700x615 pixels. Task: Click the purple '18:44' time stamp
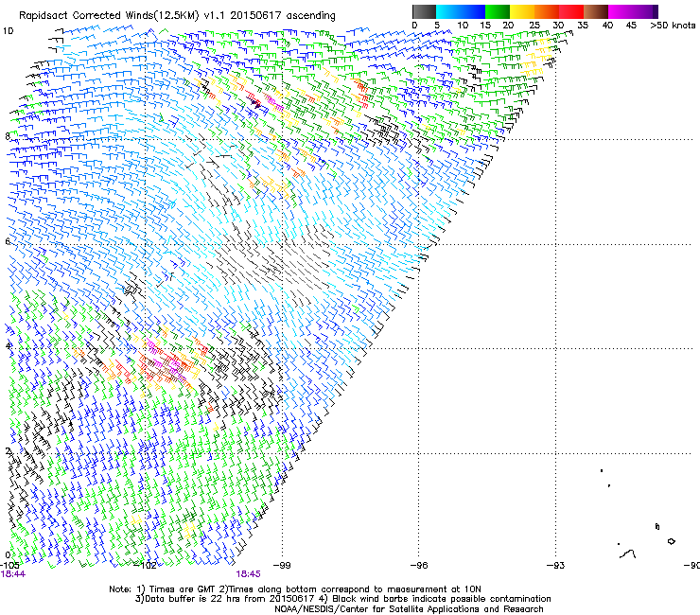coord(13,574)
